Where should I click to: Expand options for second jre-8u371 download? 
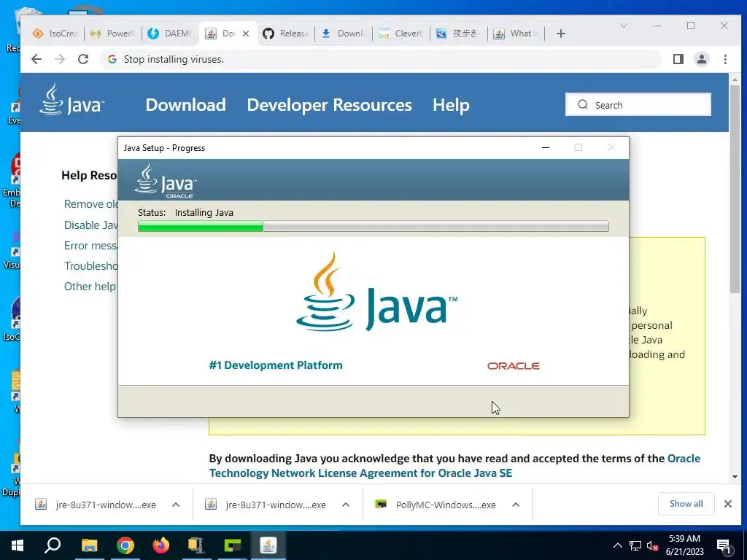point(346,505)
